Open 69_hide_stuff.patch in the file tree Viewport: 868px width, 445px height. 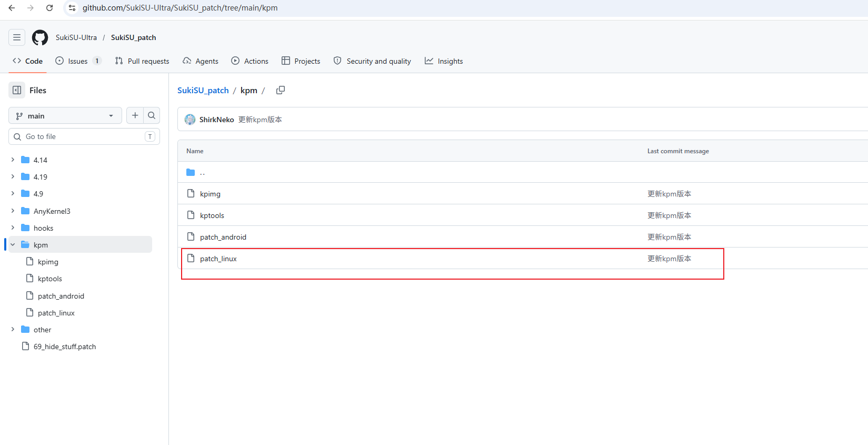pos(65,347)
